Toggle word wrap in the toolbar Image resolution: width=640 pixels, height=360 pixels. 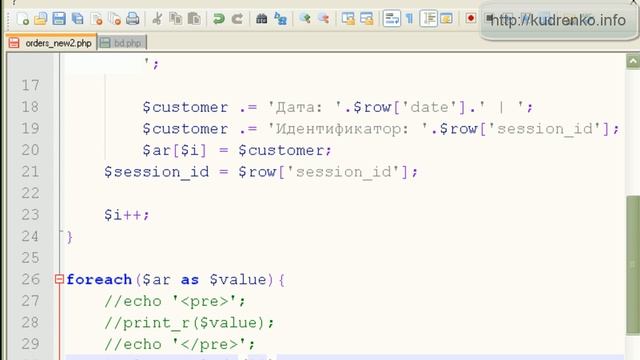tap(391, 19)
